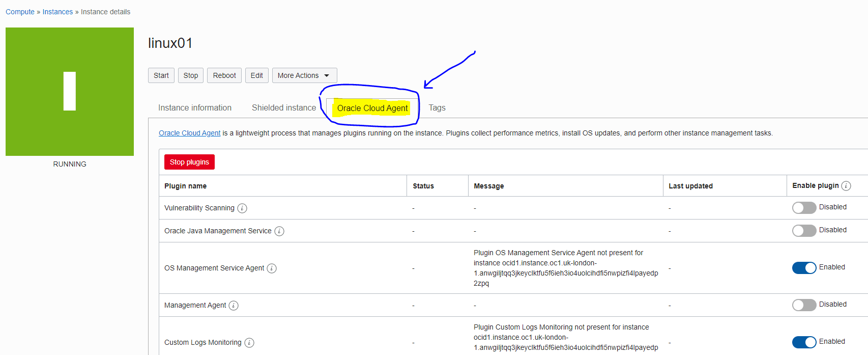Click the linux01 instance title

pos(170,43)
